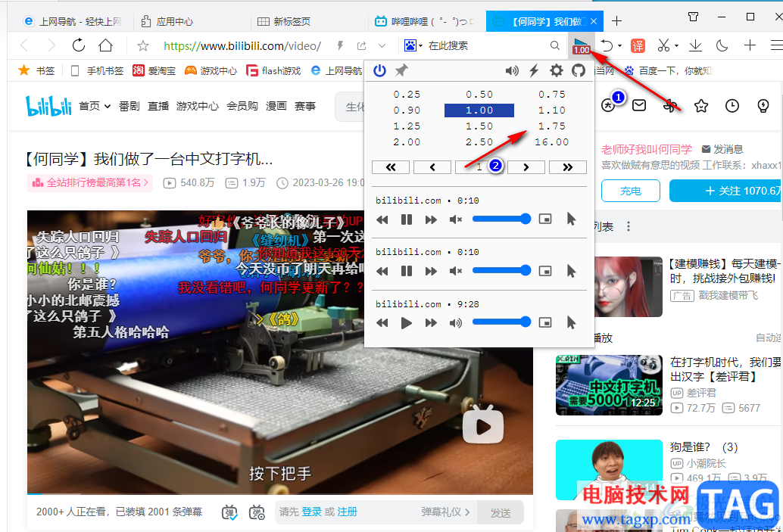This screenshot has width=783, height=532.
Task: Pin the speed control popup
Action: (x=401, y=71)
